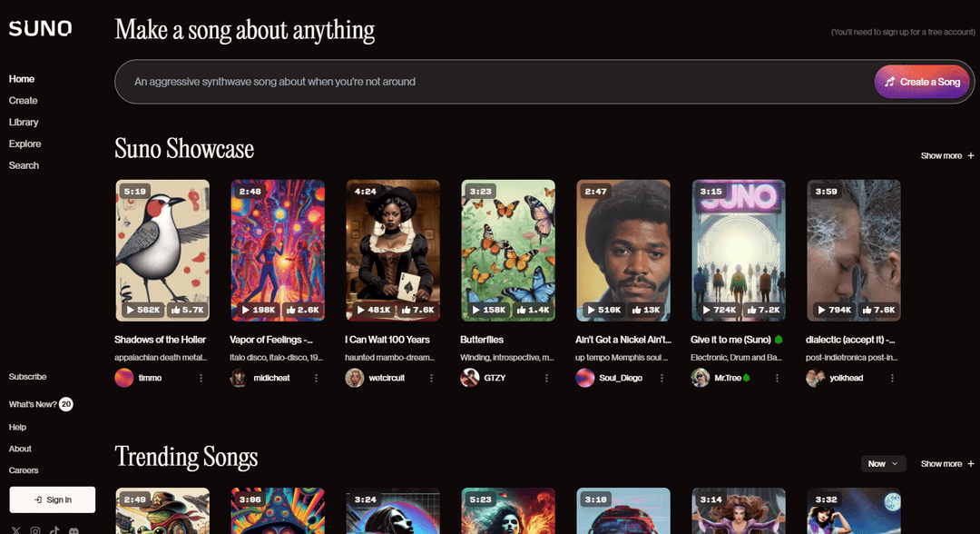The width and height of the screenshot is (980, 534).
Task: Click wetcircuit's profile avatar
Action: 355,378
